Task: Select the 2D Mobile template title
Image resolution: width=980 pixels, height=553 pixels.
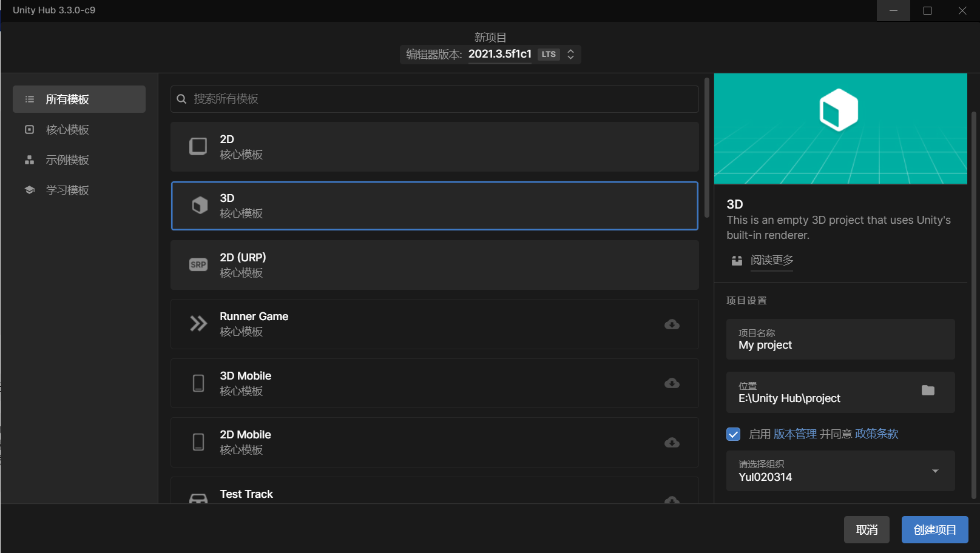Action: 245,435
